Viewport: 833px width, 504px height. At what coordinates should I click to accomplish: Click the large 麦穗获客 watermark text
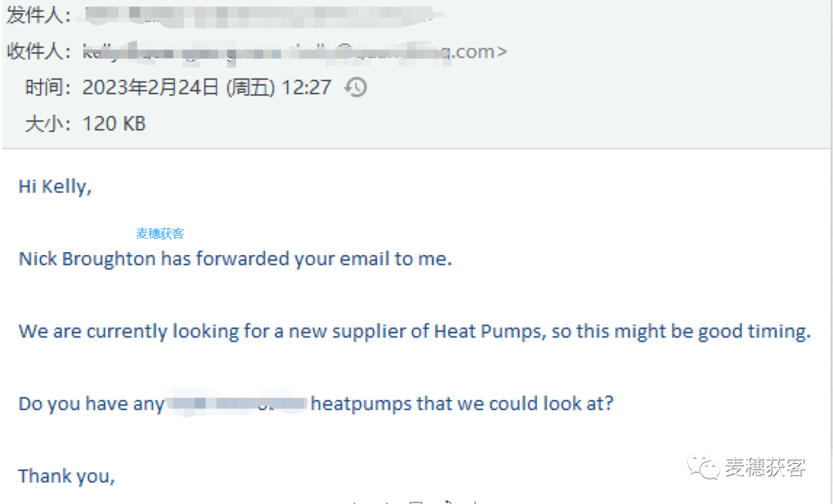pos(765,467)
